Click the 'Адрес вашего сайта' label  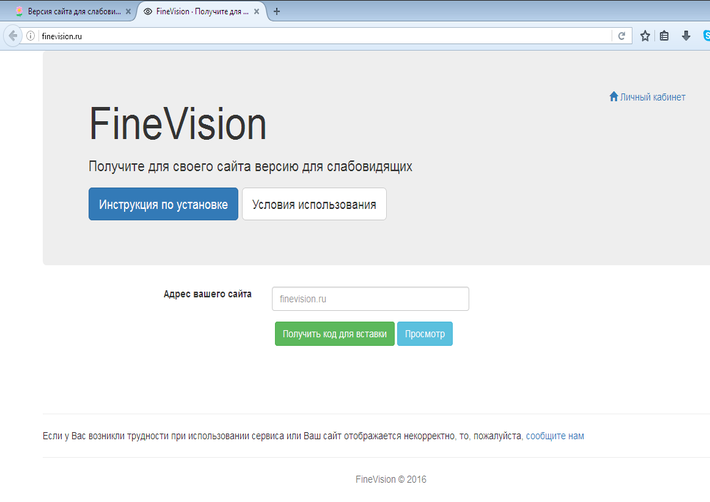click(x=207, y=294)
